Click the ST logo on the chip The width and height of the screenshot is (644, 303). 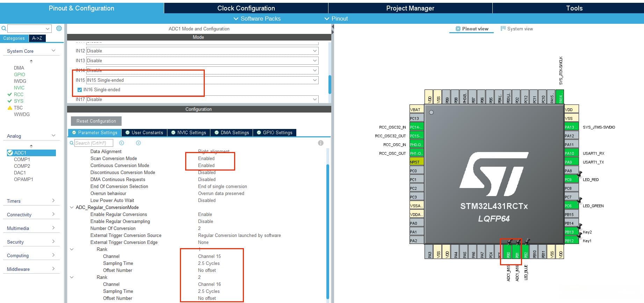[x=494, y=174]
